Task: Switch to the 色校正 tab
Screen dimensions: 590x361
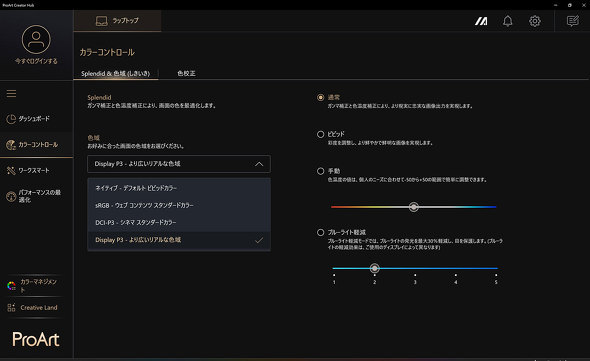Action: 186,73
